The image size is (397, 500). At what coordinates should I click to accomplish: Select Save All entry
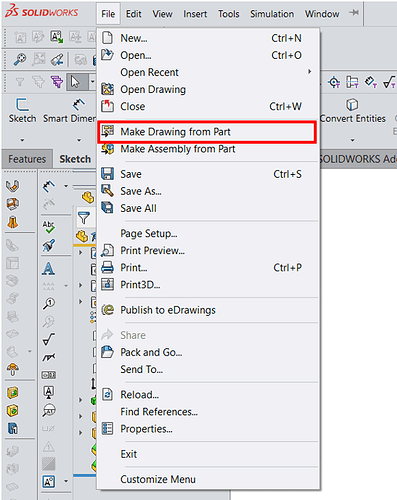tap(207, 208)
